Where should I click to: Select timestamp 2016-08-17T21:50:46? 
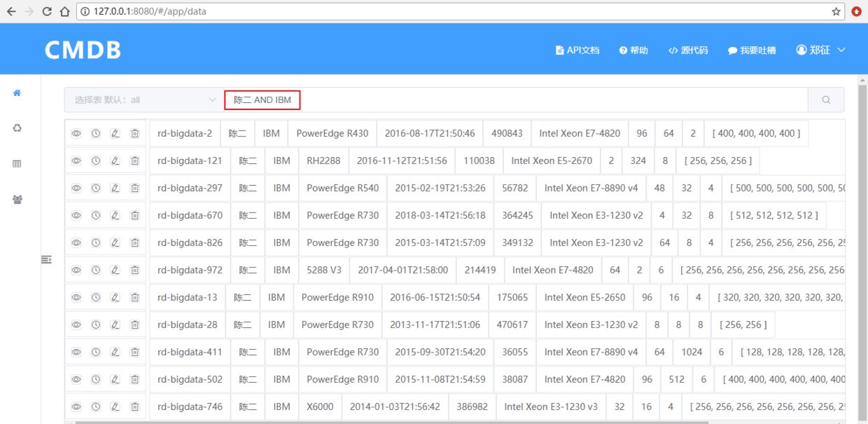430,133
